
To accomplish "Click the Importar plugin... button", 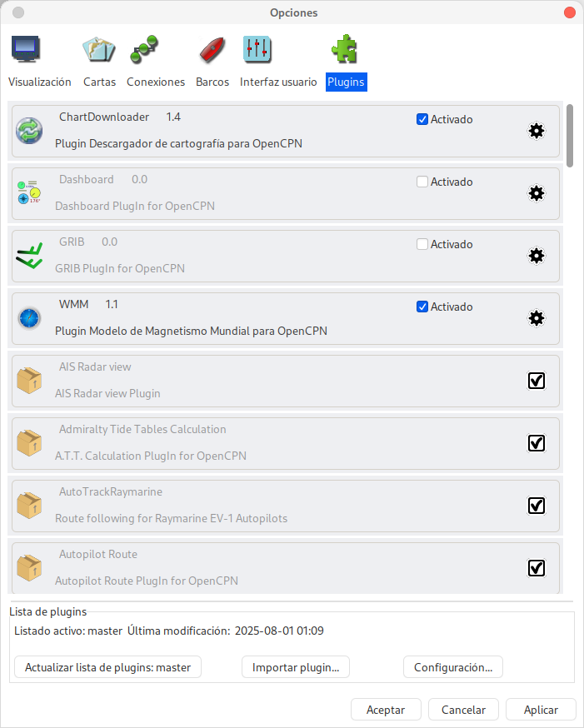I will pyautogui.click(x=296, y=667).
